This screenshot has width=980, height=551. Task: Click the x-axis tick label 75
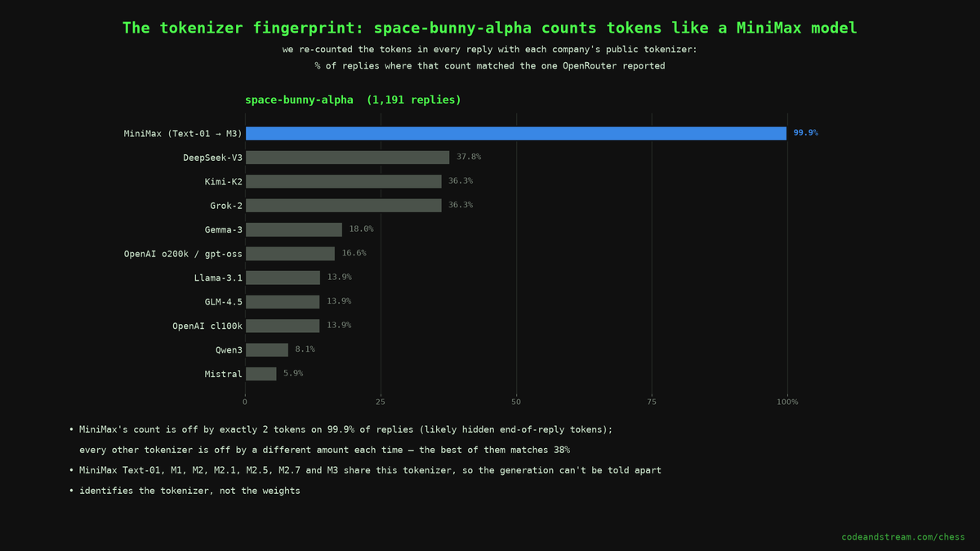(x=652, y=402)
